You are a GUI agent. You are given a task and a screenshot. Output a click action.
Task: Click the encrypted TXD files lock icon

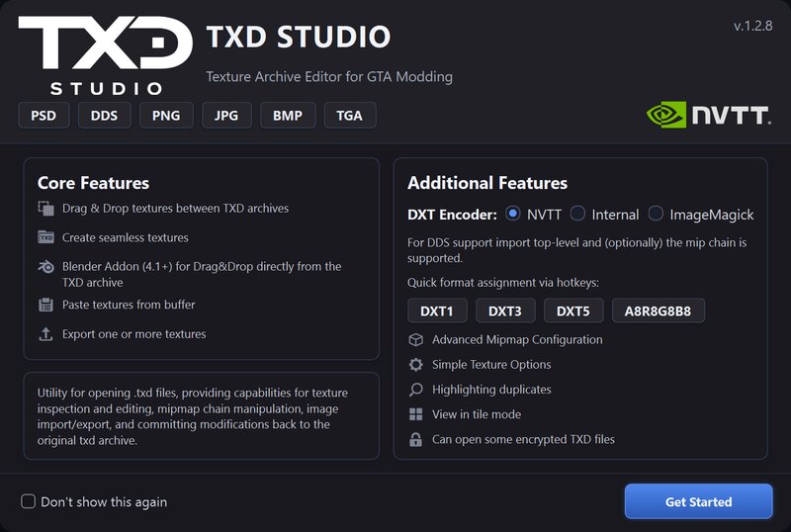415,439
